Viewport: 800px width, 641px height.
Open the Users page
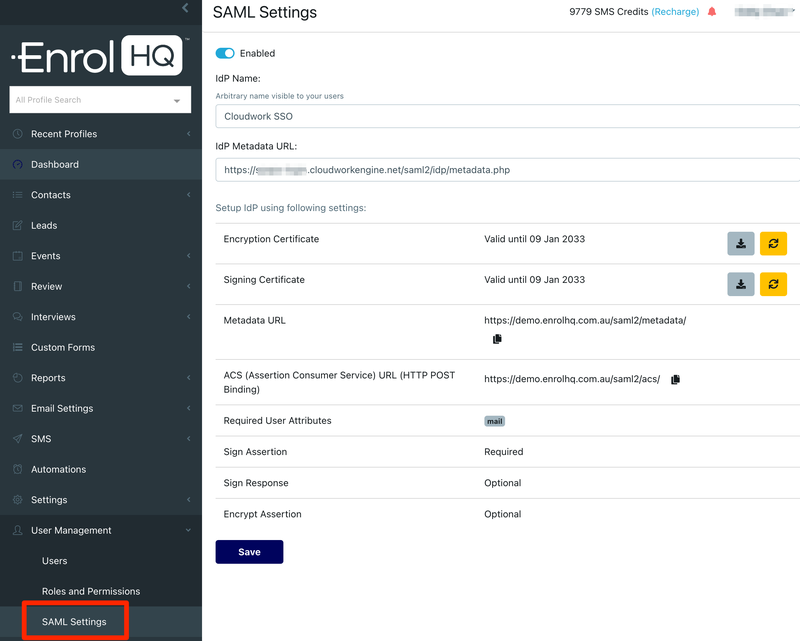point(55,561)
